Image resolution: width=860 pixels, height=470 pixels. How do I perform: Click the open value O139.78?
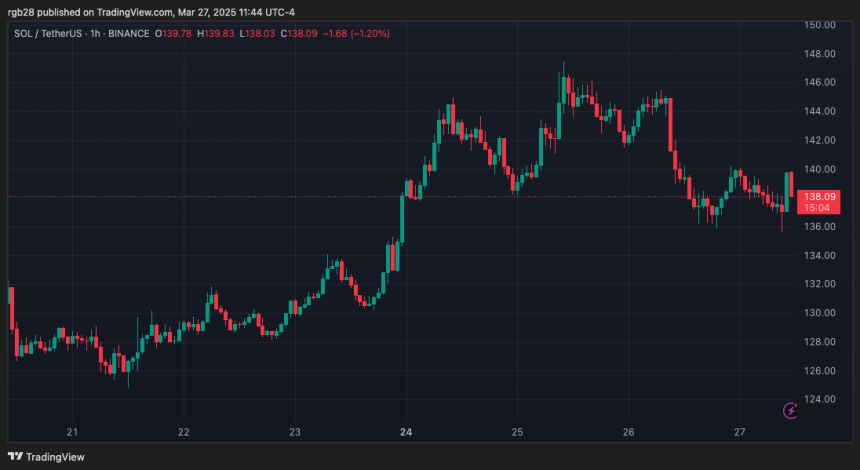(x=173, y=33)
